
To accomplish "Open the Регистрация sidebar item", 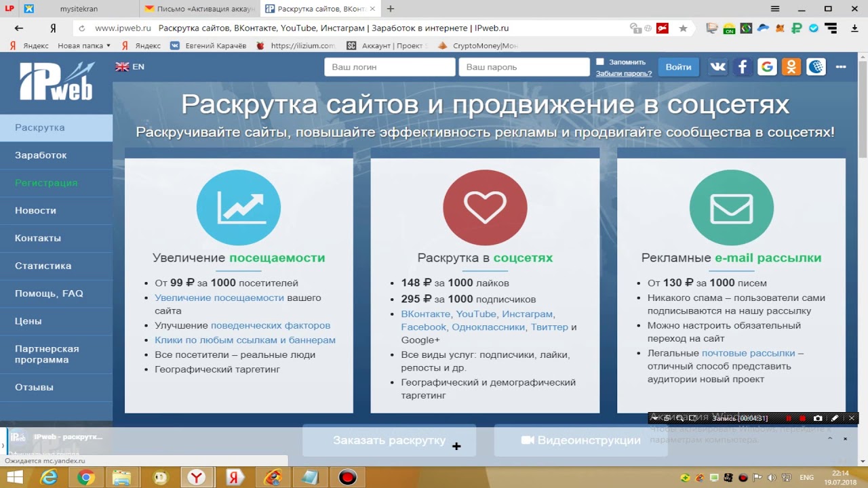I will [56, 183].
